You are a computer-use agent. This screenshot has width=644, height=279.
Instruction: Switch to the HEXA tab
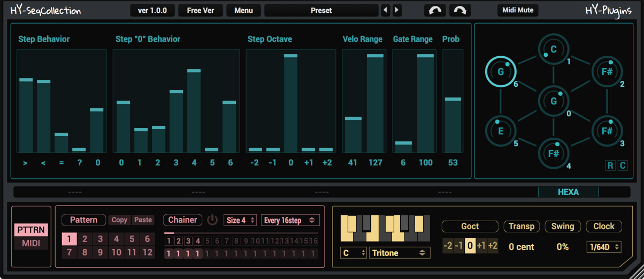tap(568, 192)
